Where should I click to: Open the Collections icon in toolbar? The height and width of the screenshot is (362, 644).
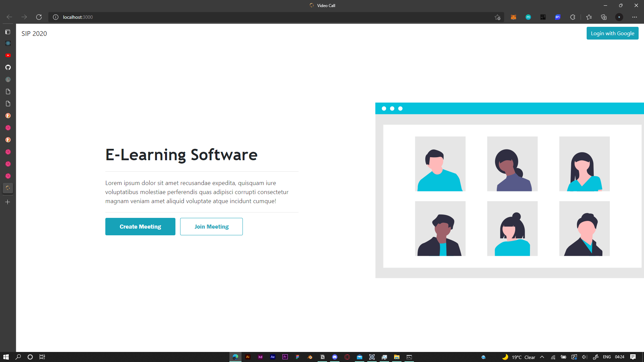point(604,17)
